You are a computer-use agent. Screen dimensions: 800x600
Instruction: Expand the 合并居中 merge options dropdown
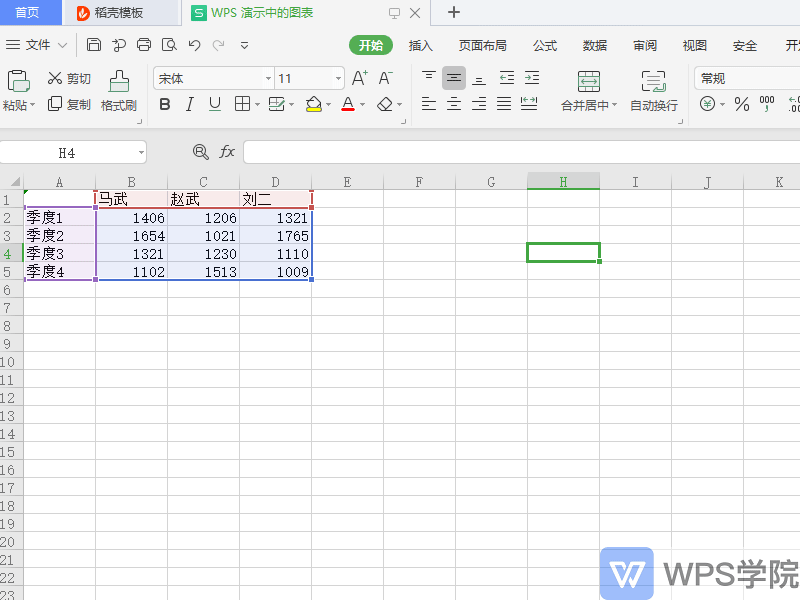pyautogui.click(x=614, y=105)
